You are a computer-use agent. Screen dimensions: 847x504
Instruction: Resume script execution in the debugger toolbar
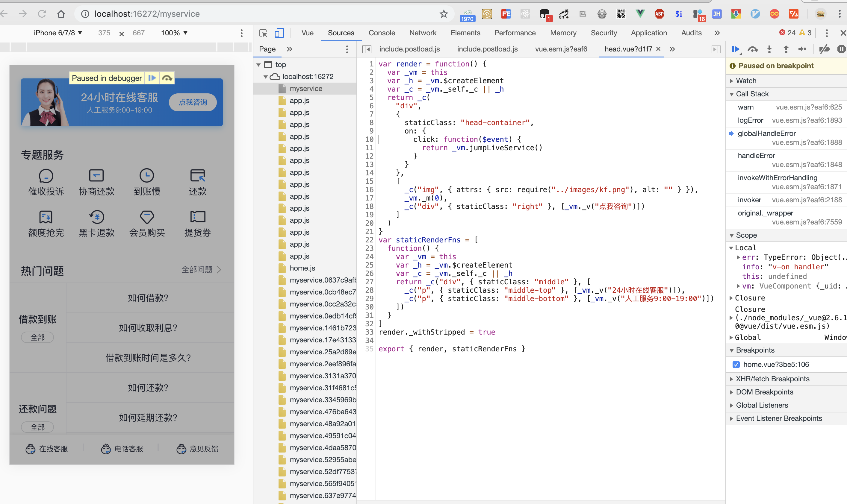[x=736, y=50]
